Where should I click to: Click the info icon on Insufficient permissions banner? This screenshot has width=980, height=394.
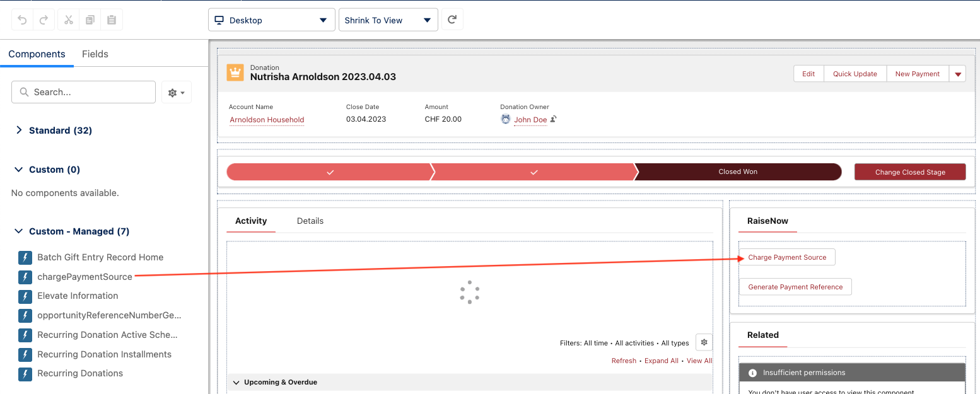click(752, 373)
